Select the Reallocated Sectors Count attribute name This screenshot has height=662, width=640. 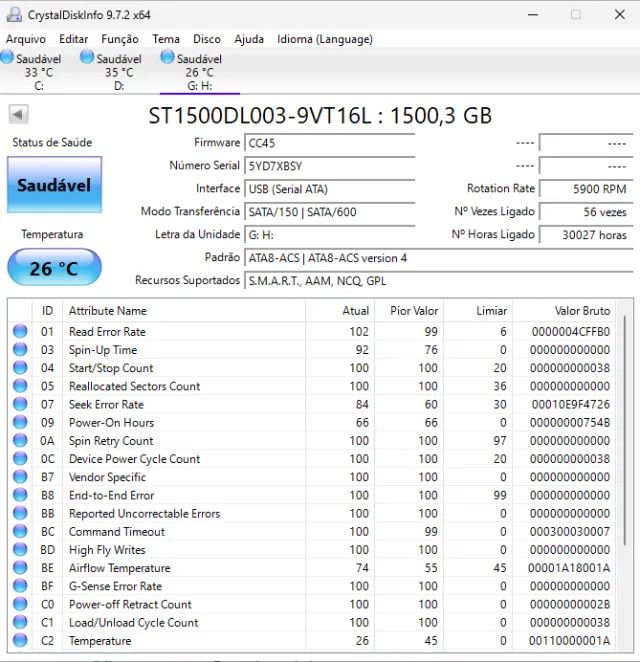coord(135,386)
